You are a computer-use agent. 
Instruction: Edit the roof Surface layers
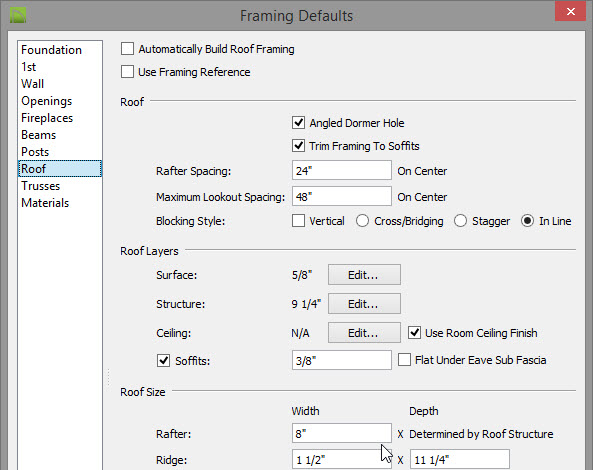click(x=364, y=275)
